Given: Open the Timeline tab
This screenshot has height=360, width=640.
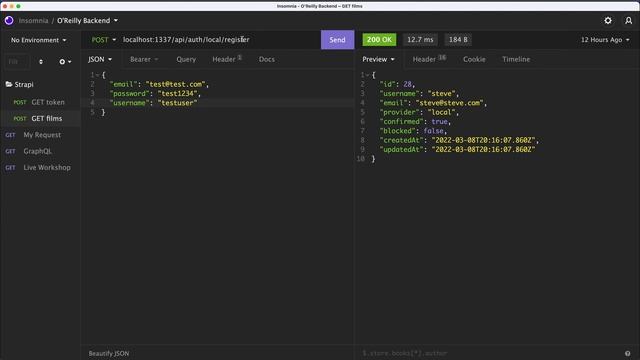Looking at the screenshot, I should 516,59.
